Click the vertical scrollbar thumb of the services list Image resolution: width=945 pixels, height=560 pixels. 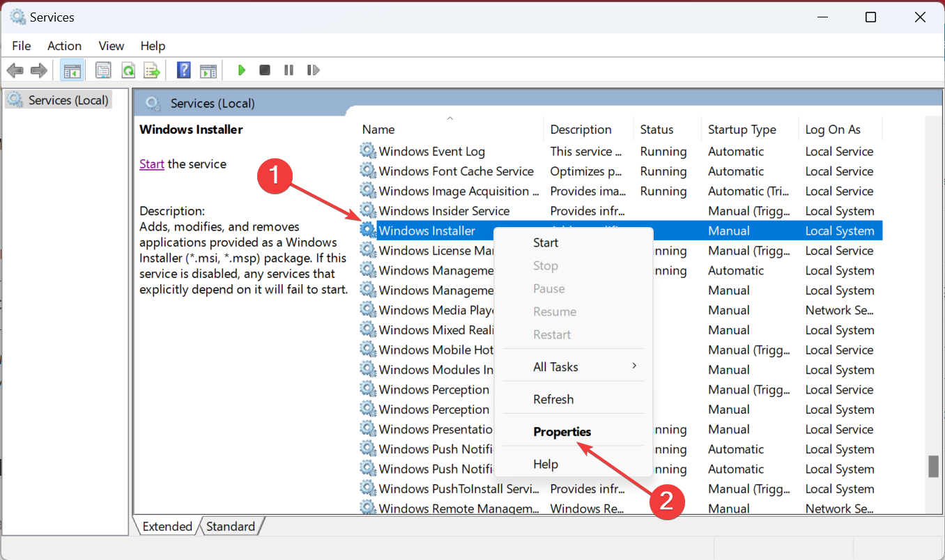pyautogui.click(x=933, y=467)
